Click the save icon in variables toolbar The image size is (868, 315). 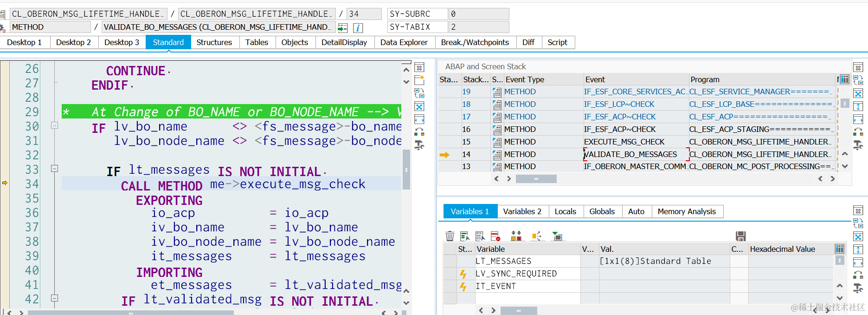pyautogui.click(x=741, y=236)
